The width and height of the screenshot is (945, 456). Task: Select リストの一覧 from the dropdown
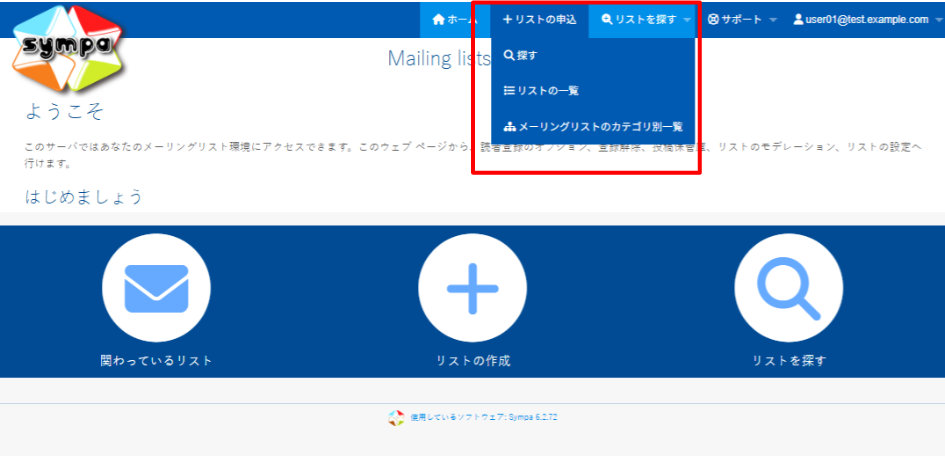coord(594,91)
